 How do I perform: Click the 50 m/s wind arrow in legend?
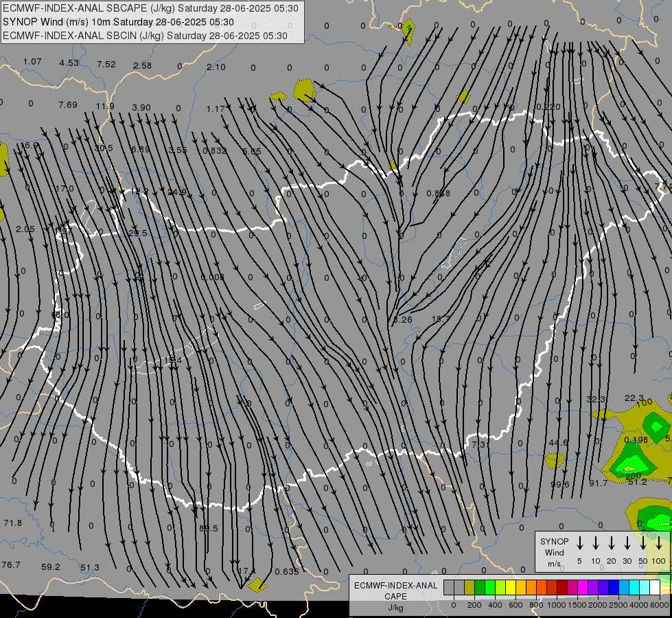(643, 543)
